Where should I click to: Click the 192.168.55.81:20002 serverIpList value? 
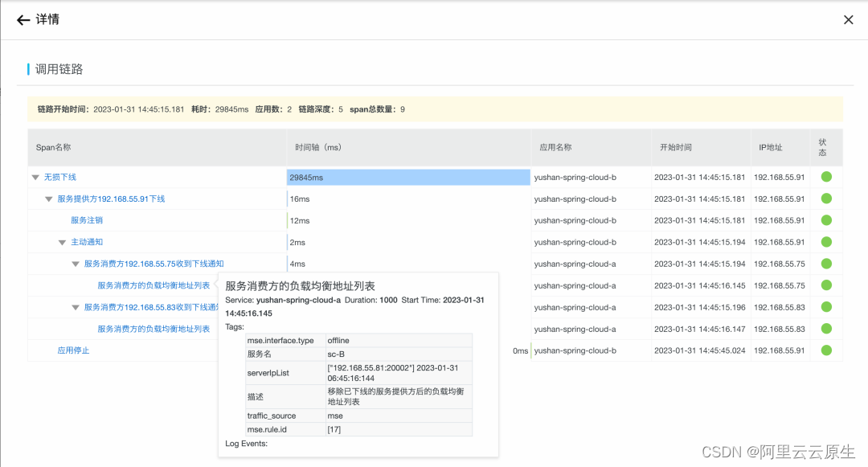click(393, 373)
